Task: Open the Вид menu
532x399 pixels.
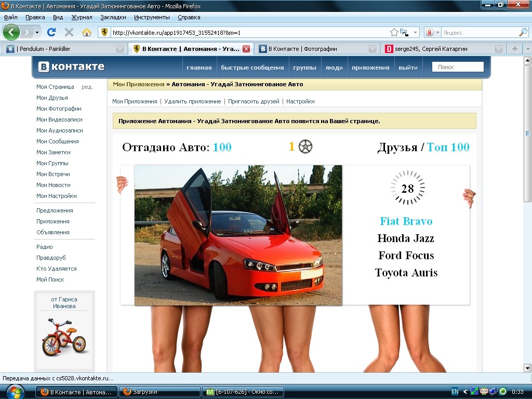Action: (58, 17)
